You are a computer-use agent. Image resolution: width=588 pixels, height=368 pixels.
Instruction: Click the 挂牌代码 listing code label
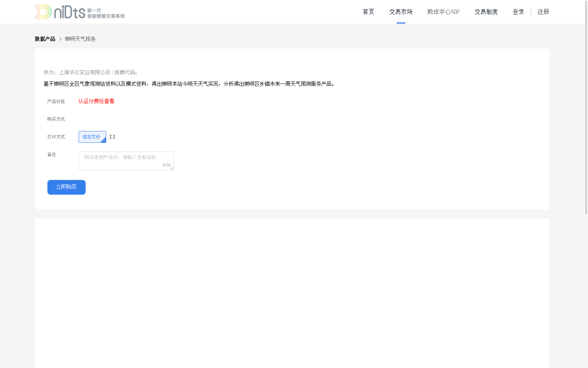click(x=126, y=72)
